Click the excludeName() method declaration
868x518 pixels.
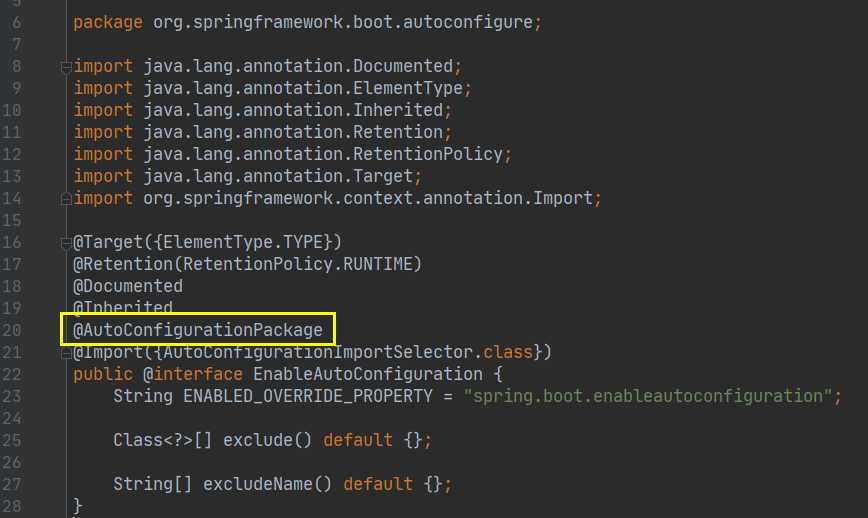(x=267, y=484)
